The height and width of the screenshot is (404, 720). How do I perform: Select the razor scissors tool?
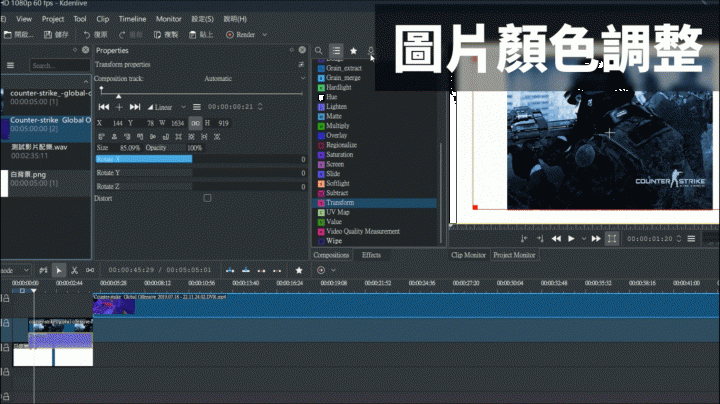tap(74, 270)
